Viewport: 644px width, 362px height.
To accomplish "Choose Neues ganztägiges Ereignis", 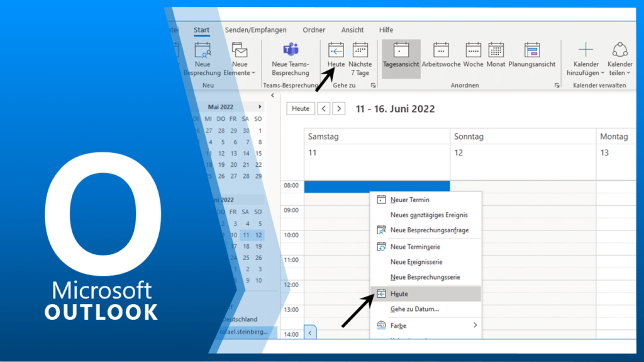I will point(426,215).
